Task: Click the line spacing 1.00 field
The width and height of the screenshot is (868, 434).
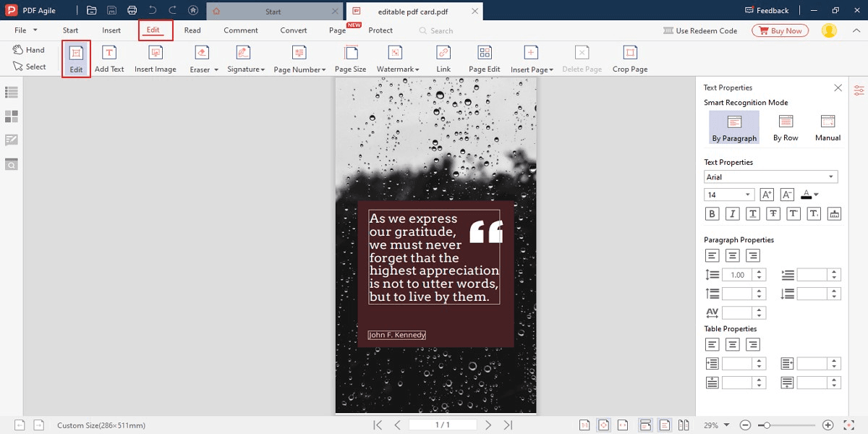Action: 737,275
